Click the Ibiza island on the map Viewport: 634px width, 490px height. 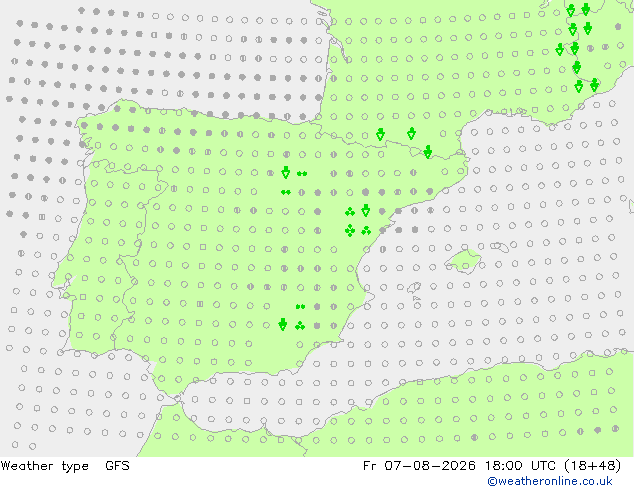tap(413, 288)
